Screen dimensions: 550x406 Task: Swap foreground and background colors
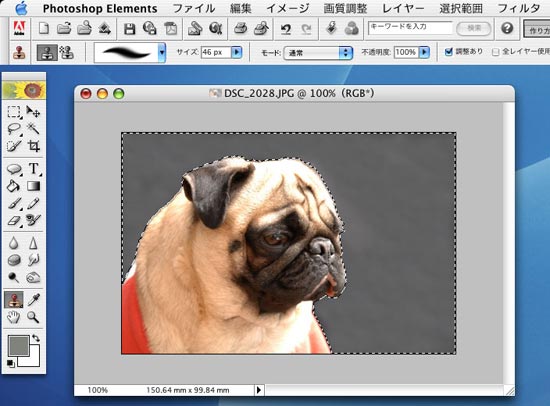coord(36,338)
